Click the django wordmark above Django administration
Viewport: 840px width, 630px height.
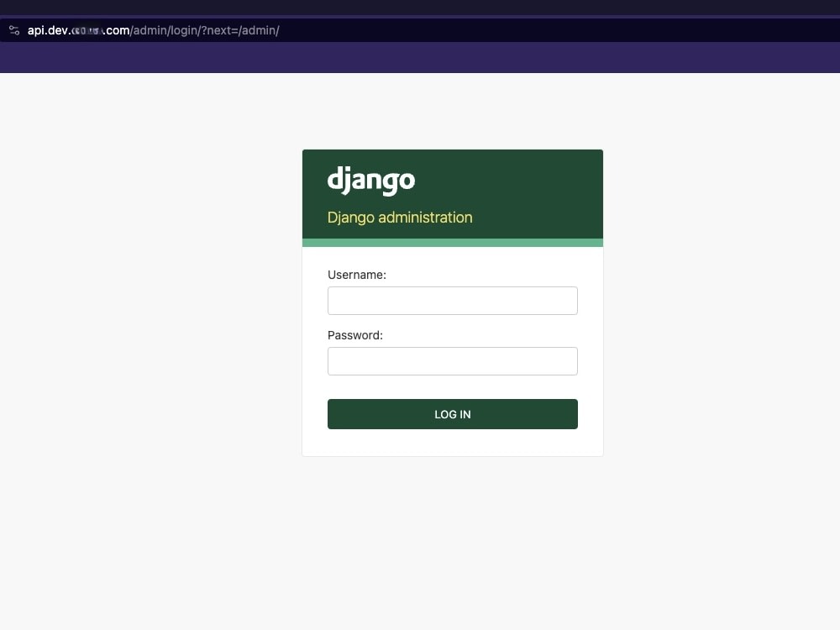(x=371, y=180)
